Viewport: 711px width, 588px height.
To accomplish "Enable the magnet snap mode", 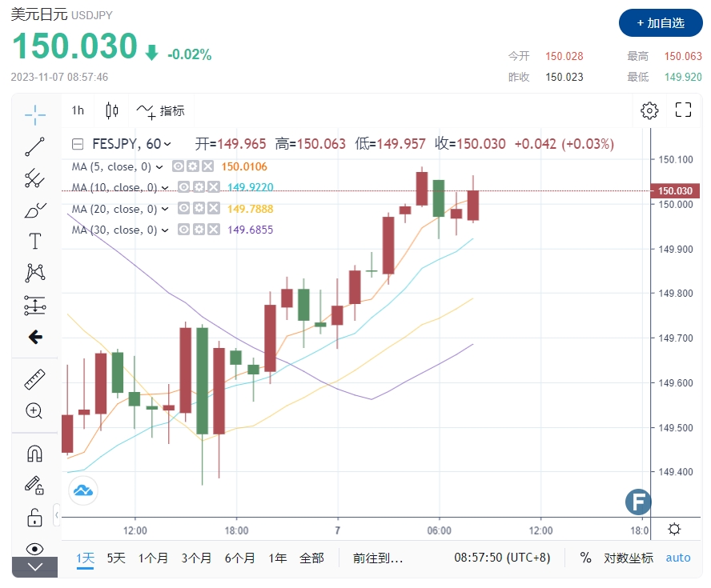I will pos(34,454).
